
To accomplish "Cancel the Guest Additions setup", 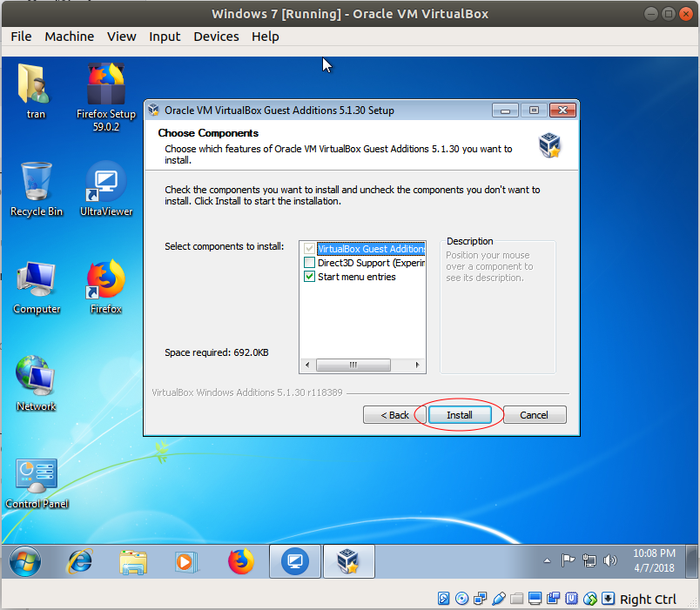I will click(535, 415).
